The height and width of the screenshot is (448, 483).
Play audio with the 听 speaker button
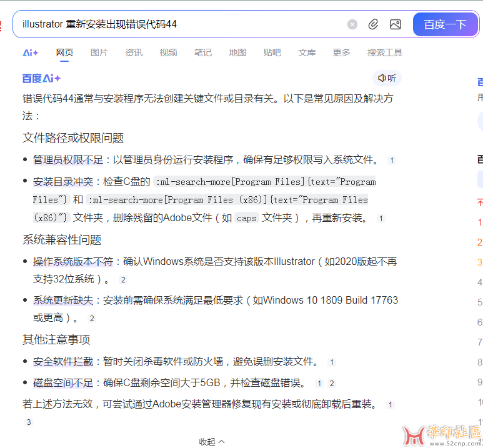click(x=387, y=78)
